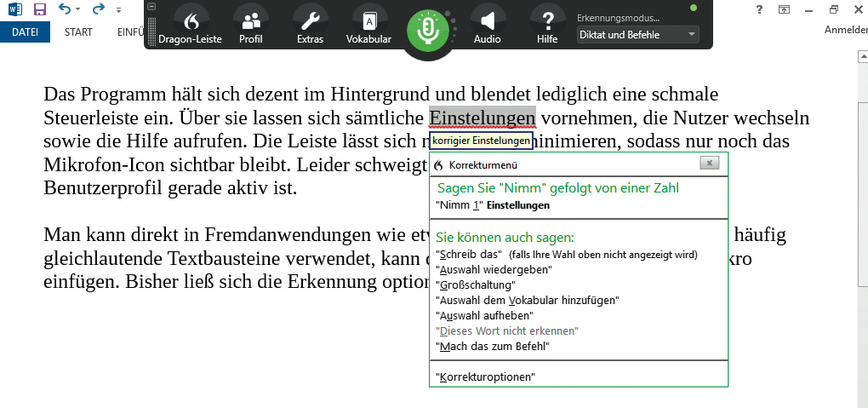Open the Hilfe question mark menu
The height and width of the screenshot is (408, 868).
(x=547, y=26)
